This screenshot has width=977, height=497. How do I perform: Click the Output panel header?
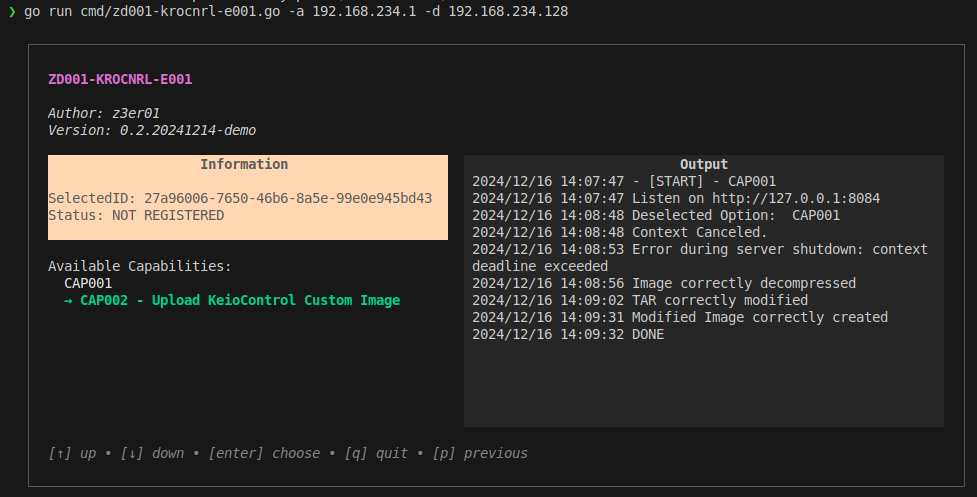(x=704, y=164)
